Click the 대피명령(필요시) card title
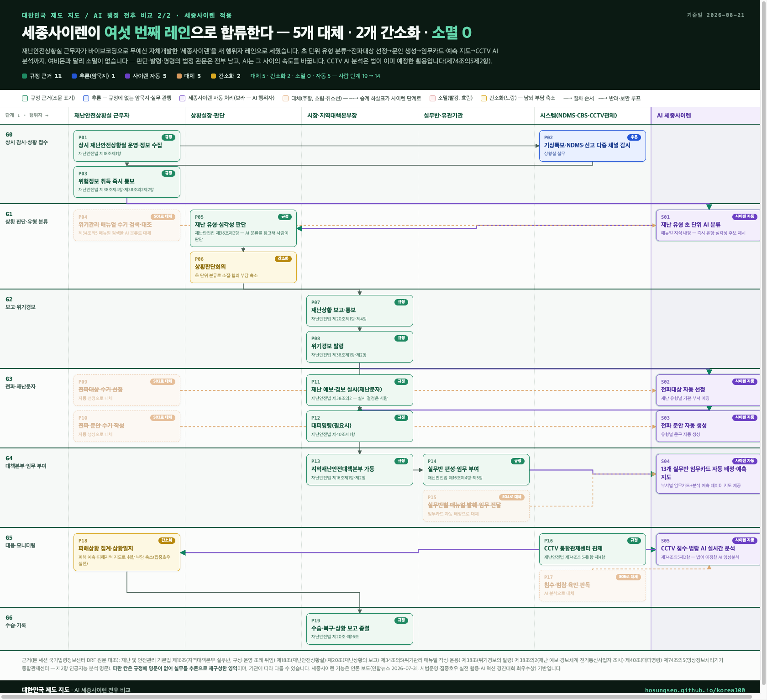 331,426
